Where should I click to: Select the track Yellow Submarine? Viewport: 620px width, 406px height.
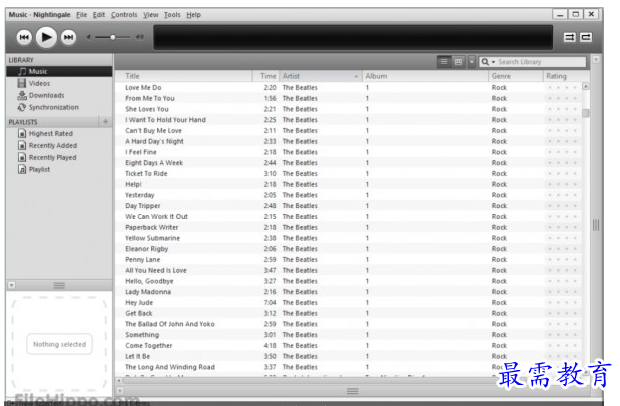tap(349, 238)
